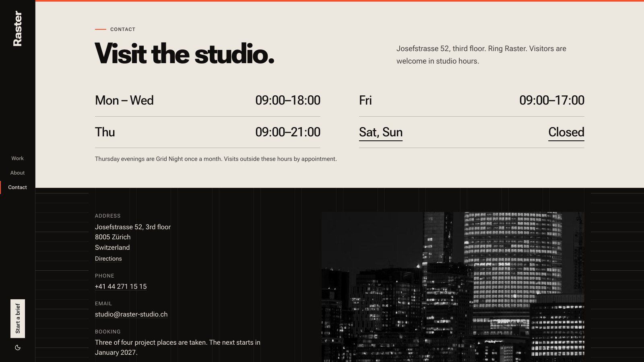Image resolution: width=644 pixels, height=362 pixels.
Task: Click the 8005 Zürich line
Action: click(x=113, y=237)
